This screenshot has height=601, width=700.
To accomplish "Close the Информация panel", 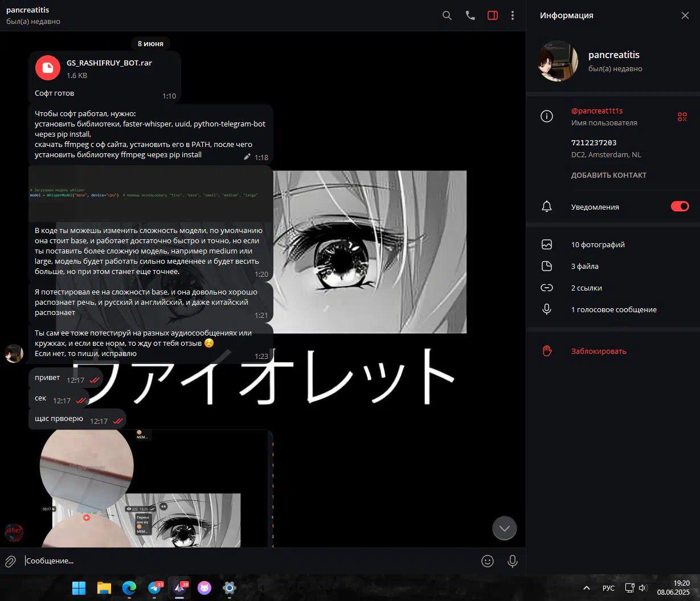I will pyautogui.click(x=685, y=15).
